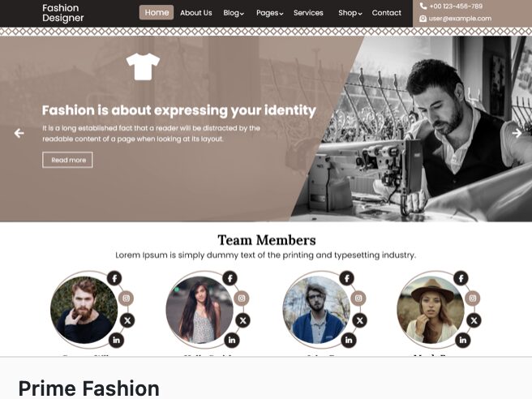Screen dimensions: 532x399
Task: Select the Home menu item
Action: click(x=157, y=12)
